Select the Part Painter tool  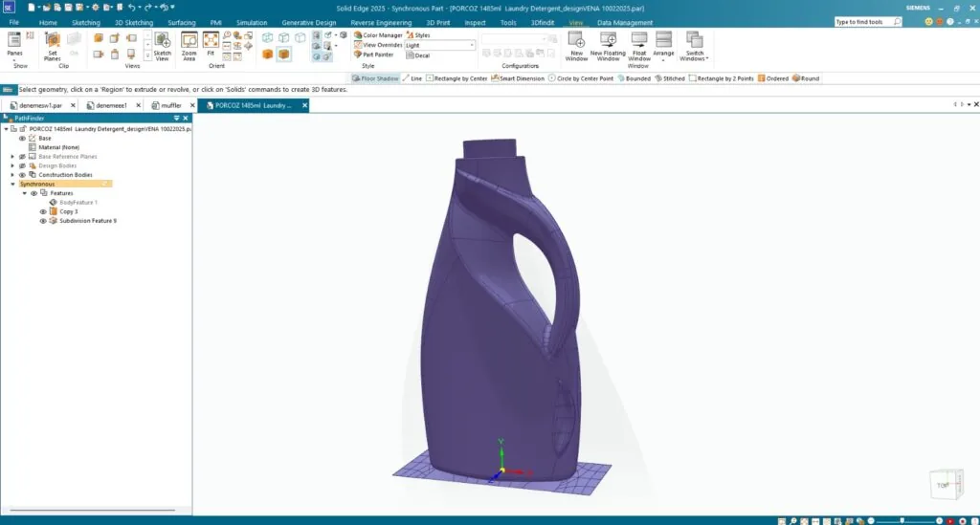pos(374,55)
